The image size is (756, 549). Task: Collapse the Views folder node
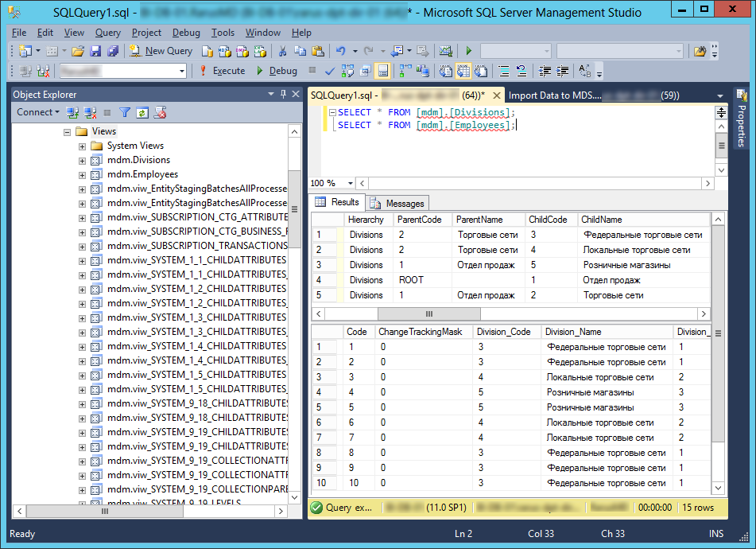pos(68,132)
